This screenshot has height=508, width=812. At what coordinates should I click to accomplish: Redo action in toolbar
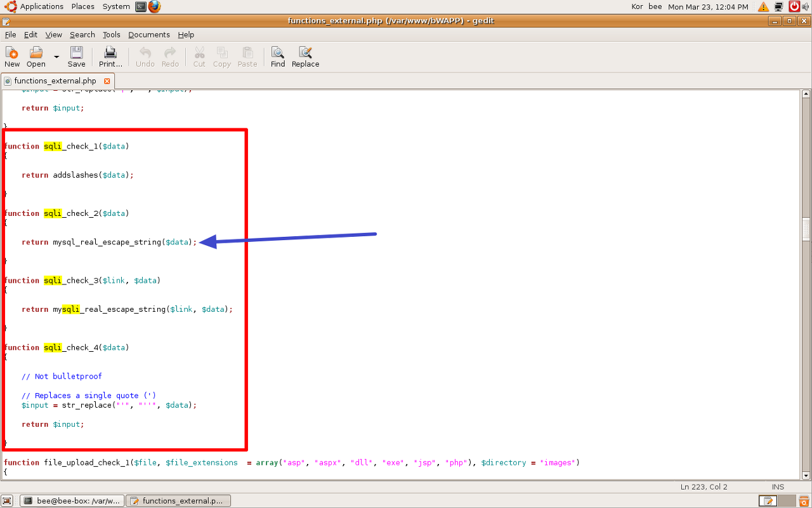click(x=170, y=57)
